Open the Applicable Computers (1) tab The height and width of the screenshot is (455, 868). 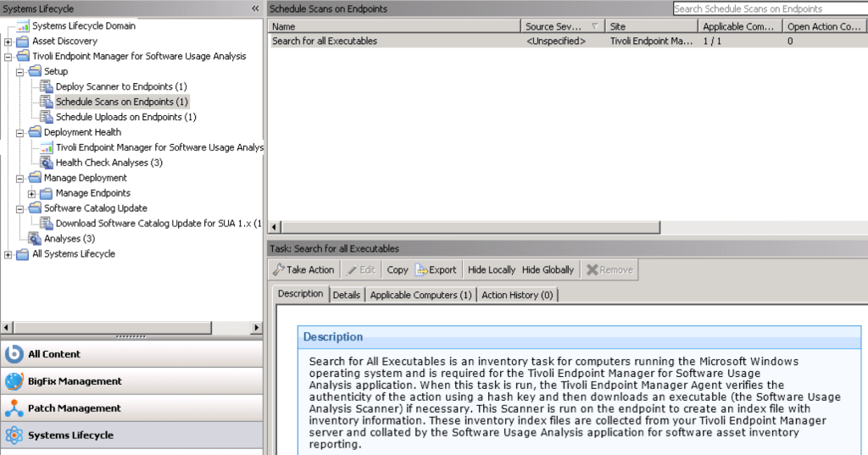[420, 295]
